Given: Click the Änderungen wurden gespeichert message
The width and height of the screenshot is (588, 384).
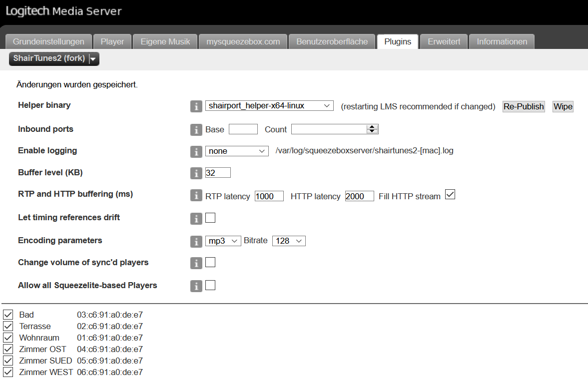Looking at the screenshot, I should [x=77, y=85].
